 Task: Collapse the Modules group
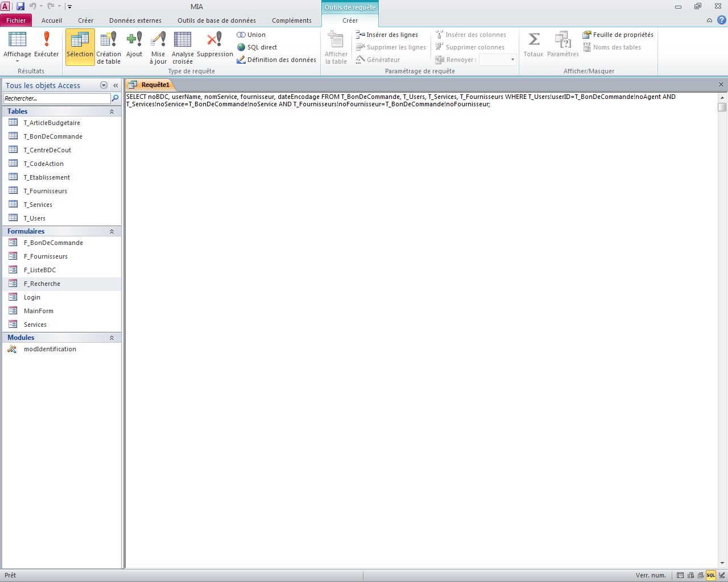pyautogui.click(x=111, y=338)
